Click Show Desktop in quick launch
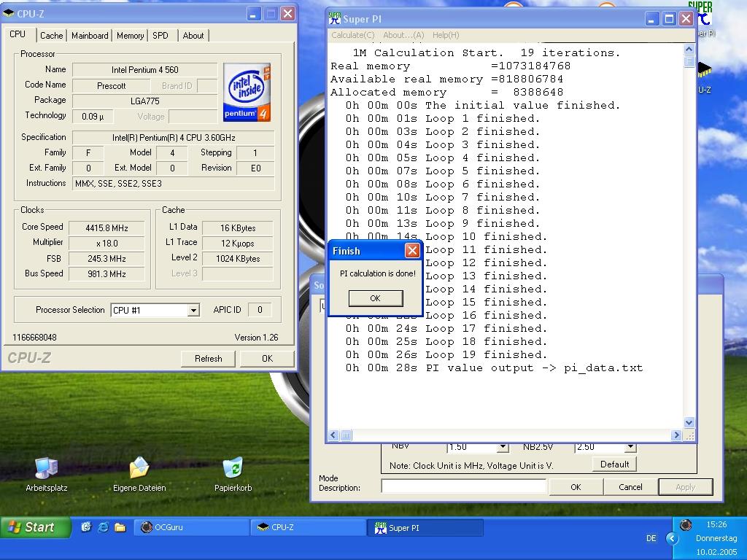This screenshot has width=747, height=560. click(x=86, y=527)
